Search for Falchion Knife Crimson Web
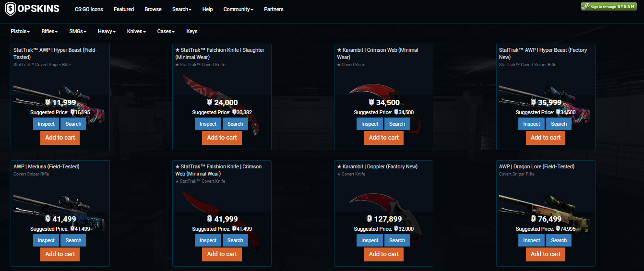The image size is (644, 271). [x=235, y=240]
